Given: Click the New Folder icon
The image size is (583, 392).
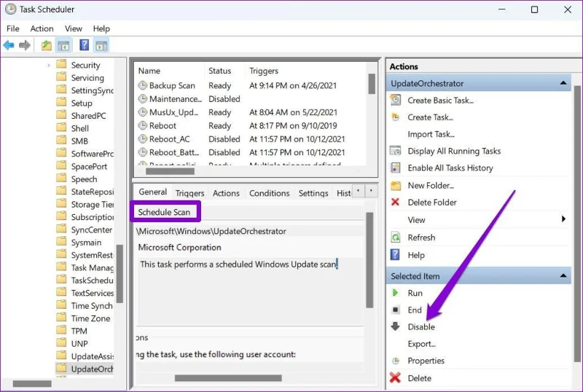Looking at the screenshot, I should [x=396, y=185].
